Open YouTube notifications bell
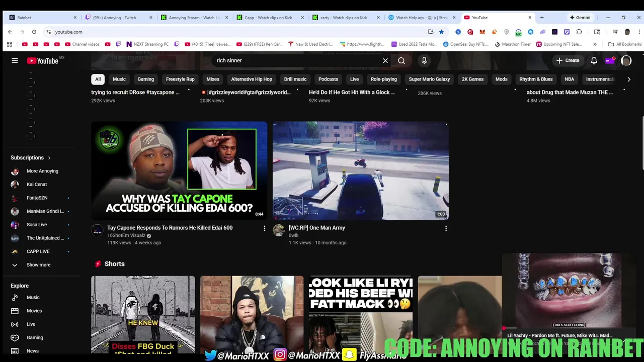Screen dimensions: 644x362 (594, 60)
